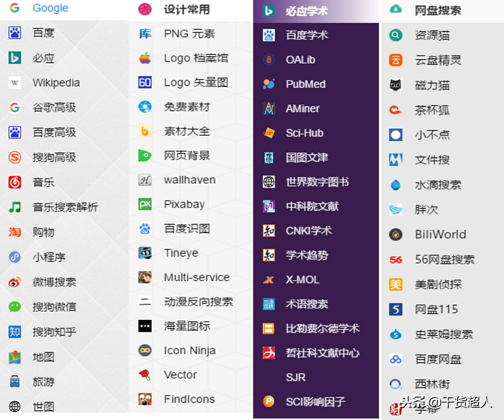Open Logo 矢量图 link
Viewport: 504px width, 420px height.
click(196, 82)
